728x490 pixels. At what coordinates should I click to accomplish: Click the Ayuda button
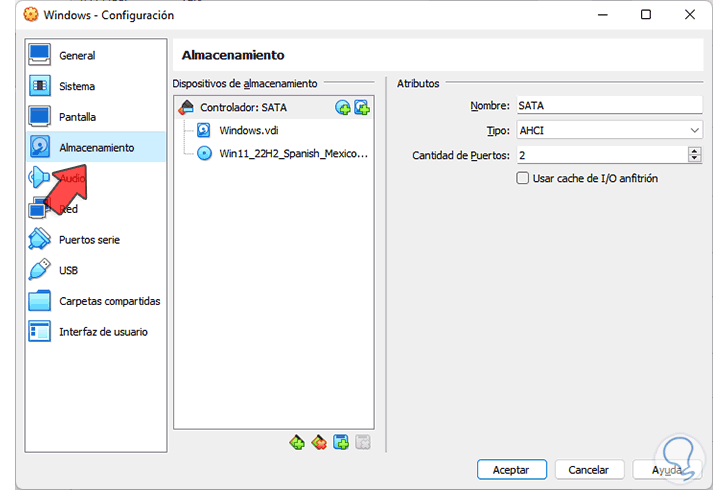[666, 470]
